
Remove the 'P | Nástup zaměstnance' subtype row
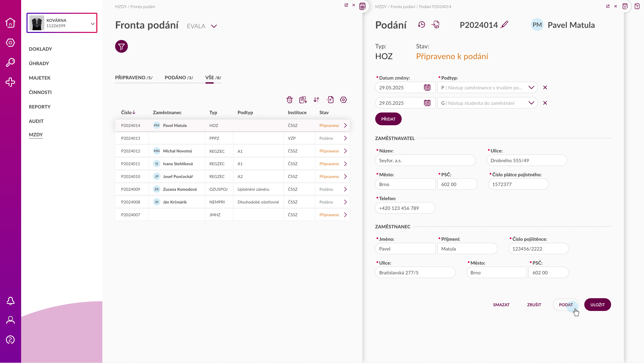[x=545, y=87]
